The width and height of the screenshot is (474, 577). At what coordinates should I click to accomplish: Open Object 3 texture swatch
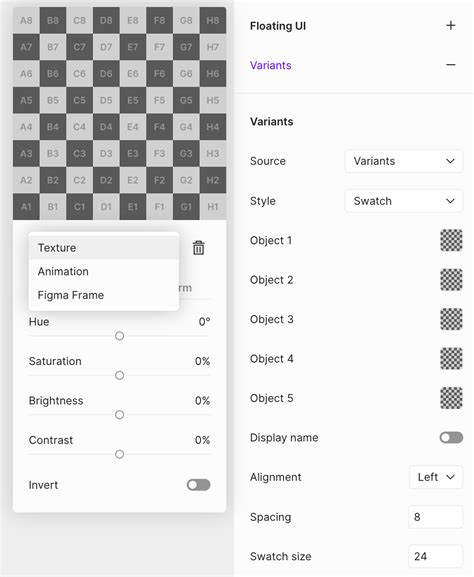point(451,319)
